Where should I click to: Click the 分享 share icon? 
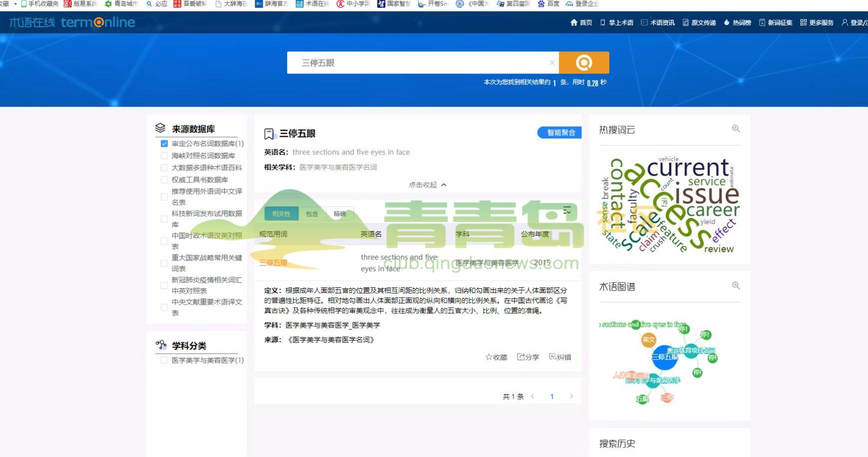coord(521,357)
